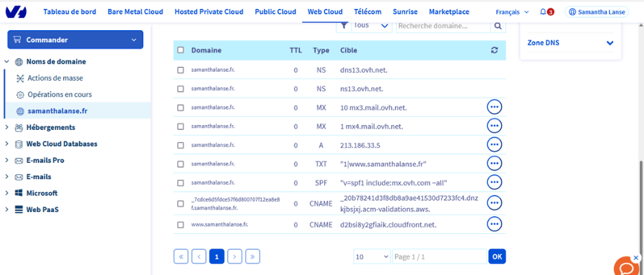Click the Hébergements icon

pos(18,127)
